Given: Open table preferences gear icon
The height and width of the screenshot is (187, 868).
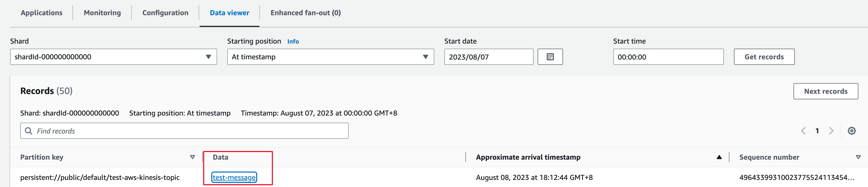Looking at the screenshot, I should (852, 131).
